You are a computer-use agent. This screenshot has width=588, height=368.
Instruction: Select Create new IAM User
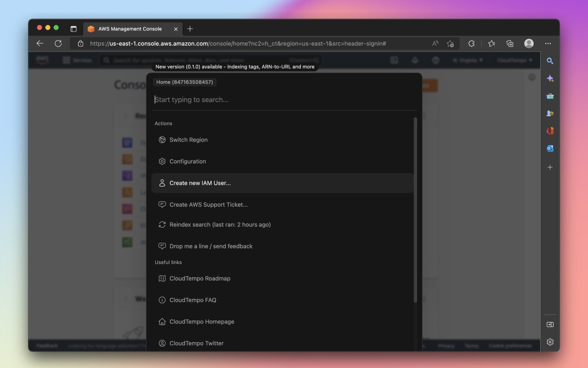pos(283,183)
